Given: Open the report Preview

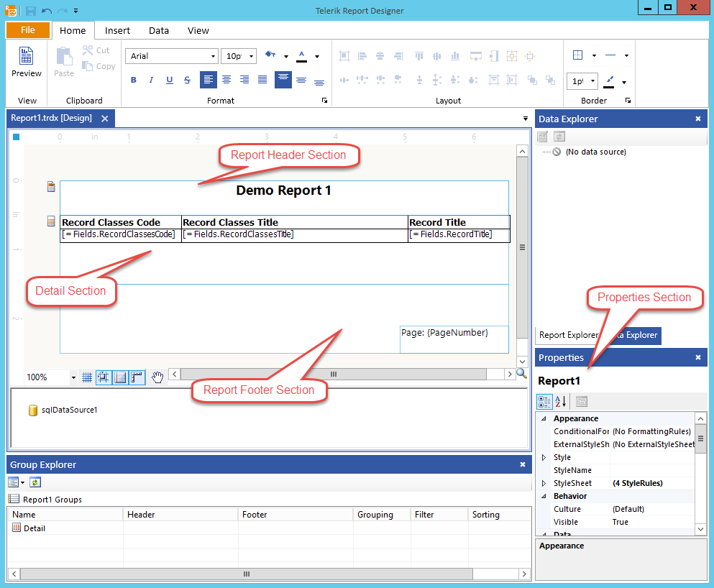Looking at the screenshot, I should 26,62.
